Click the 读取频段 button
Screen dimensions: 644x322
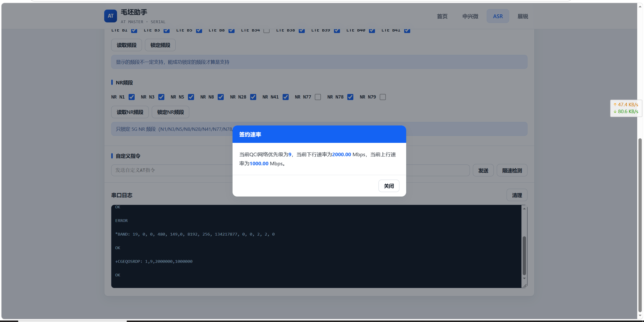126,45
